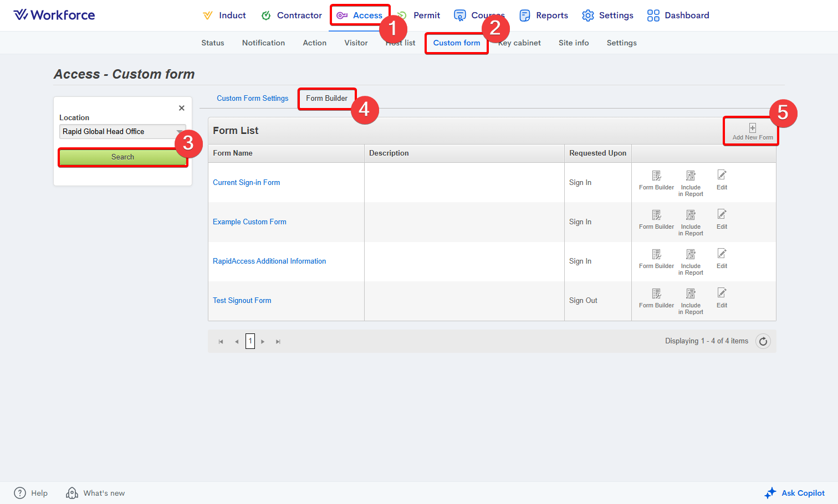The width and height of the screenshot is (838, 504).
Task: Go to Site info submenu
Action: click(574, 43)
